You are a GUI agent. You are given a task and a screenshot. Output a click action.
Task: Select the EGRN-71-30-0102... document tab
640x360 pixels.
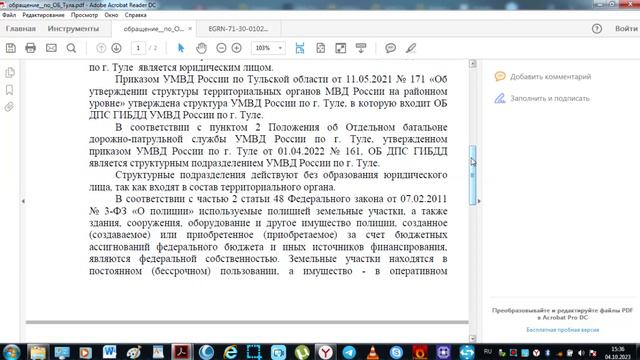[238, 29]
